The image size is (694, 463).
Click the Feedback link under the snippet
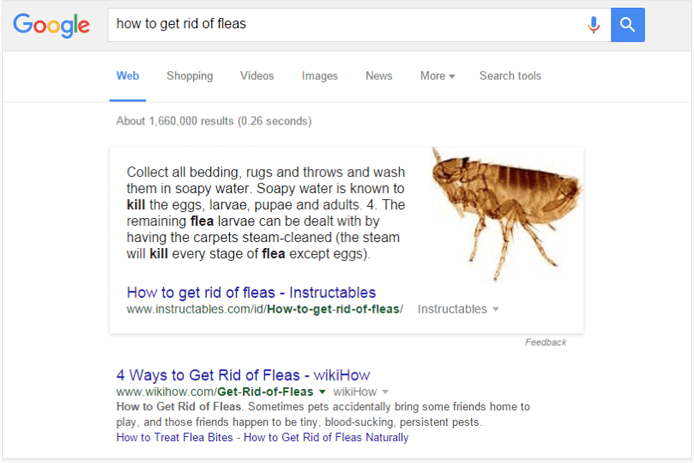pos(545,342)
